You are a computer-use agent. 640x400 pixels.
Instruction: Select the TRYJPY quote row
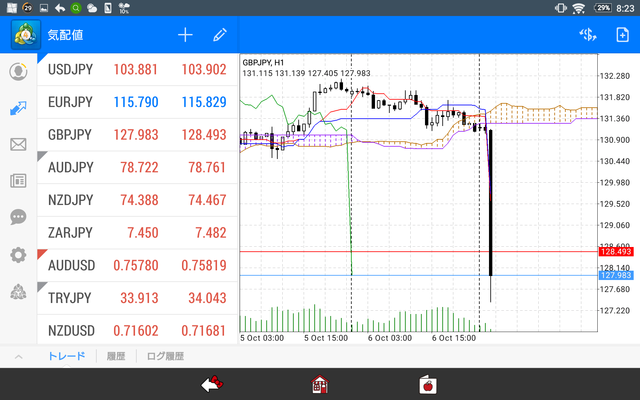point(138,298)
